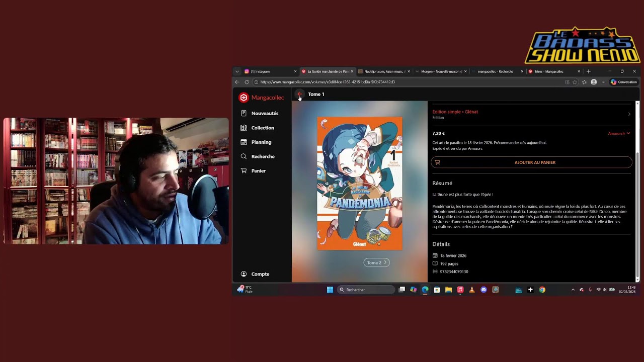The width and height of the screenshot is (644, 362).
Task: Add this page to favorites with the star
Action: (575, 82)
